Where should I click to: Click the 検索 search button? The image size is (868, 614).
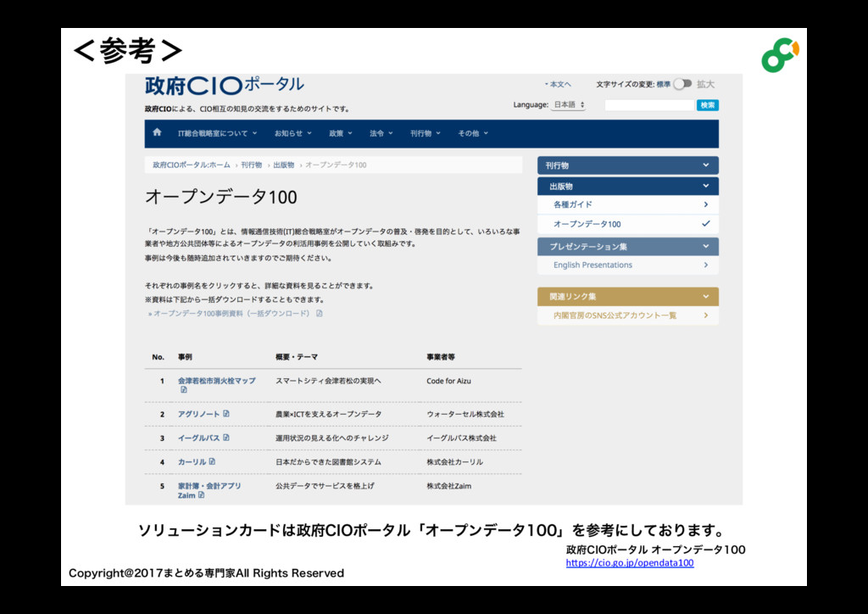[708, 105]
